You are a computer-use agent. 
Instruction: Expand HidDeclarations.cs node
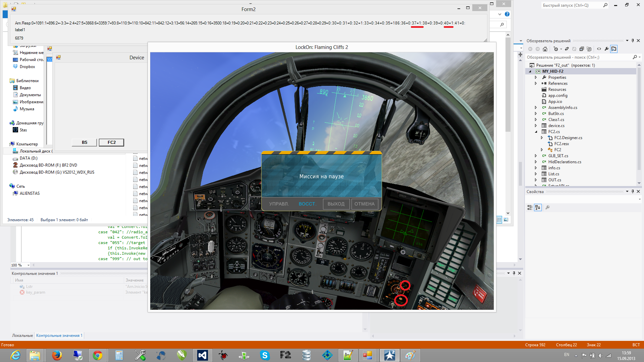[536, 162]
